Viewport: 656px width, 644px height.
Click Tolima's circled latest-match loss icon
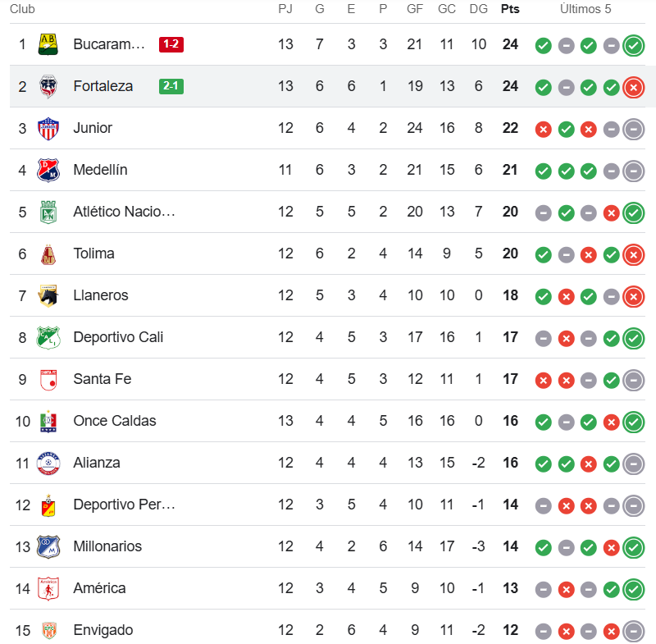tap(633, 254)
